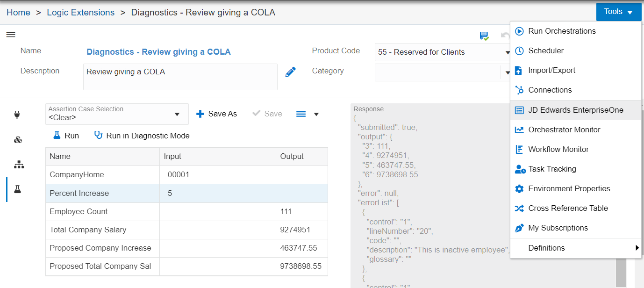Viewport: 644px width, 288px height.
Task: Open Logic Extensions breadcrumb link
Action: (x=80, y=12)
